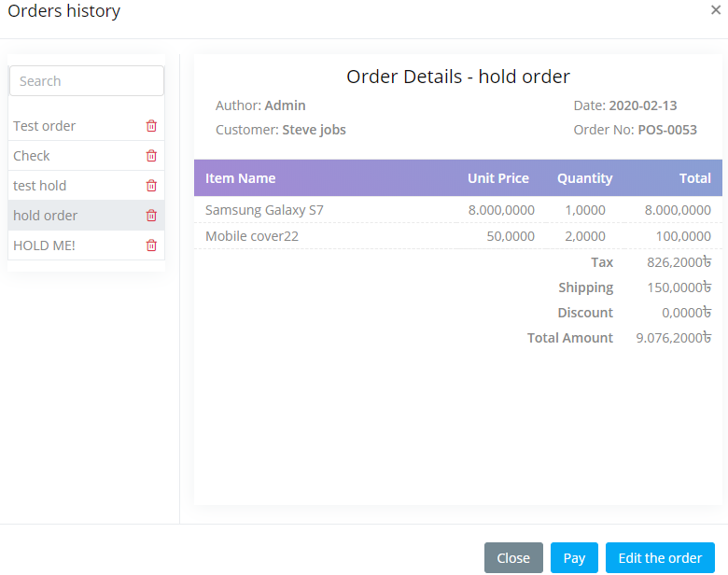Click the 'Quantity' column header
728x575 pixels.
click(584, 178)
